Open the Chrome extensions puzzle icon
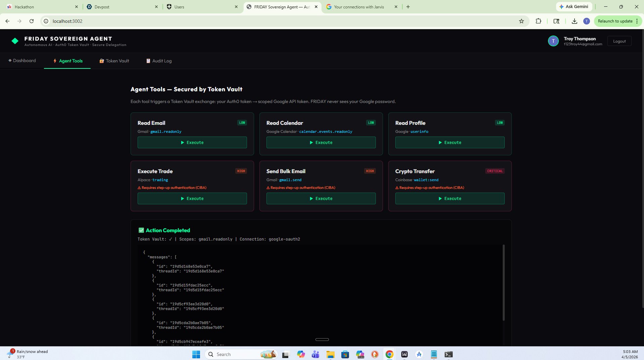 (x=538, y=21)
